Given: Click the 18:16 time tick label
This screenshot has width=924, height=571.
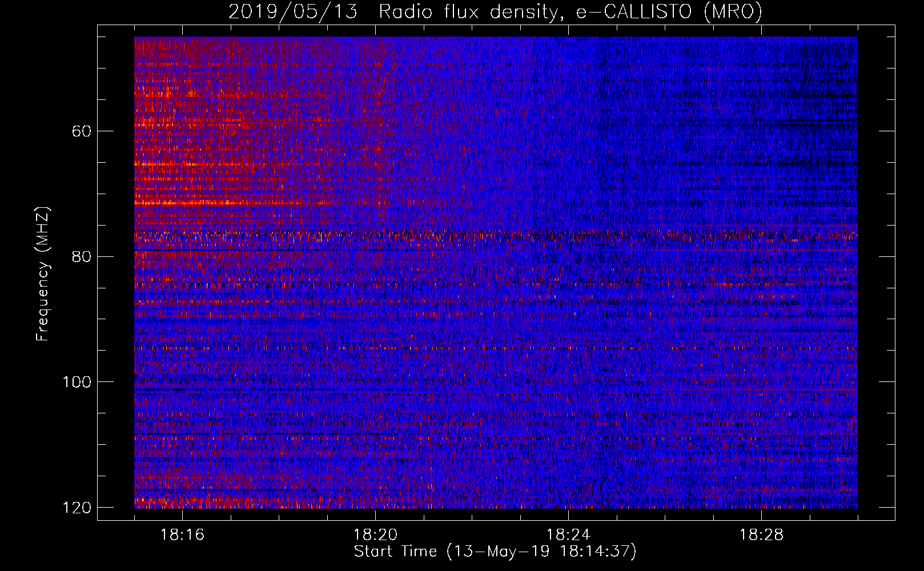Looking at the screenshot, I should (x=182, y=535).
